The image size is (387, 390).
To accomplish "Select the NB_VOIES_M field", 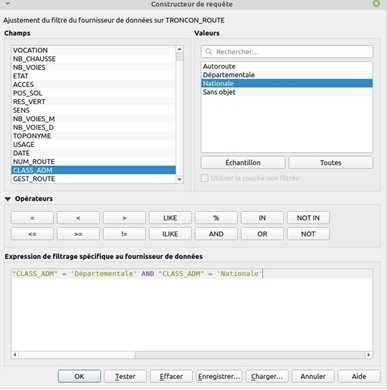I will pyautogui.click(x=93, y=119).
